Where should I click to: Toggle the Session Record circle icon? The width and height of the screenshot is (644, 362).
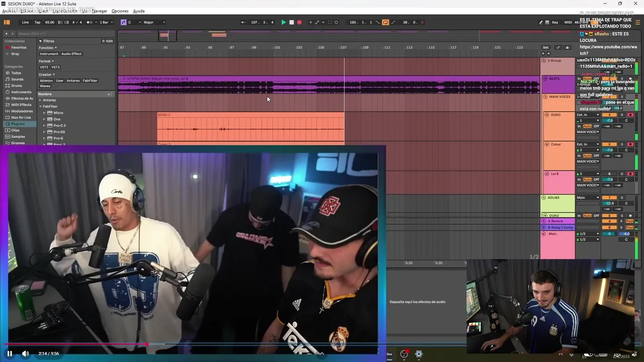336,22
